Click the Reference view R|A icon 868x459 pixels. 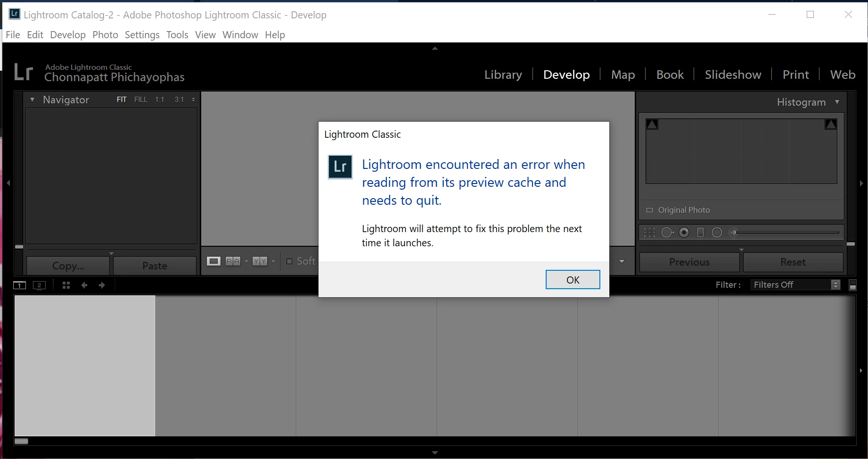[x=233, y=261]
